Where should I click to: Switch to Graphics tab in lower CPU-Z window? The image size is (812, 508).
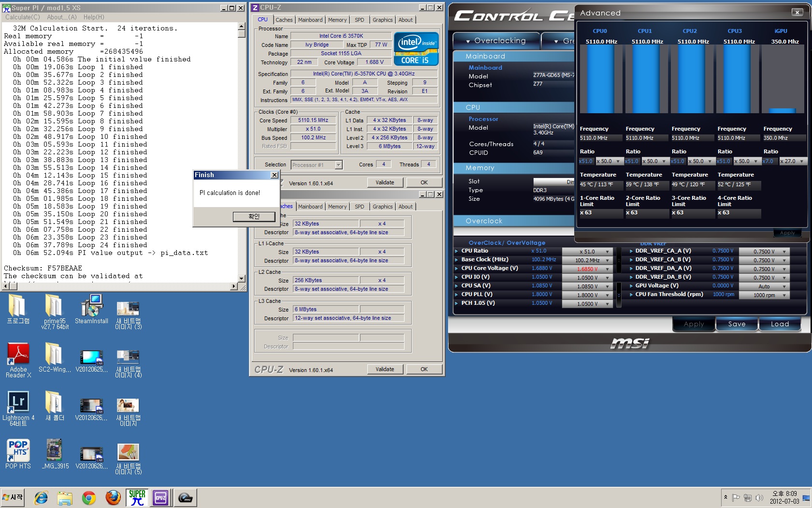point(382,207)
